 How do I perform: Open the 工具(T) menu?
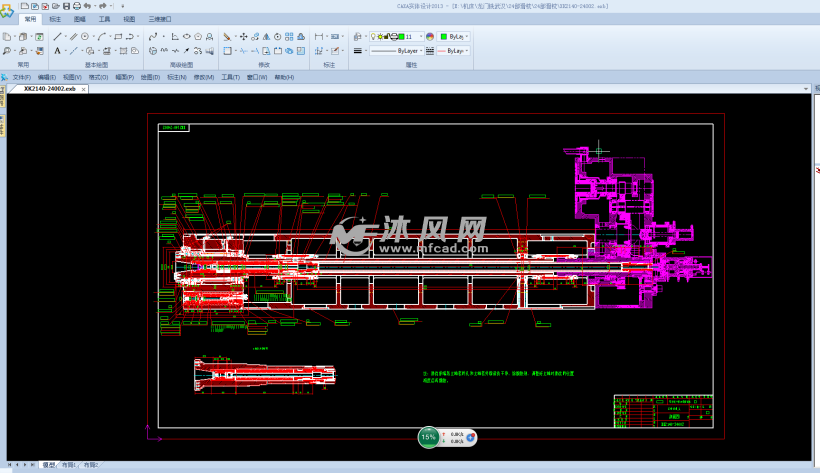230,77
